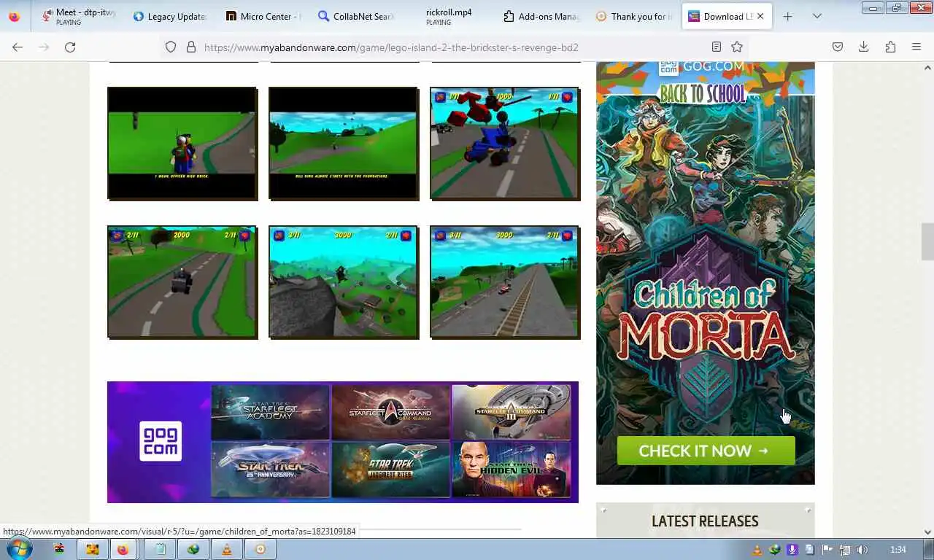Screen dimensions: 934x560
Task: Open the globe icon taskbar button
Action: [x=193, y=549]
